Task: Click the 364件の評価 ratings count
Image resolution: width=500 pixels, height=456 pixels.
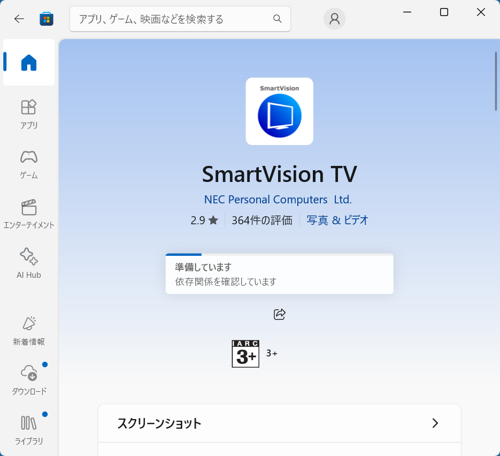Action: pyautogui.click(x=262, y=220)
